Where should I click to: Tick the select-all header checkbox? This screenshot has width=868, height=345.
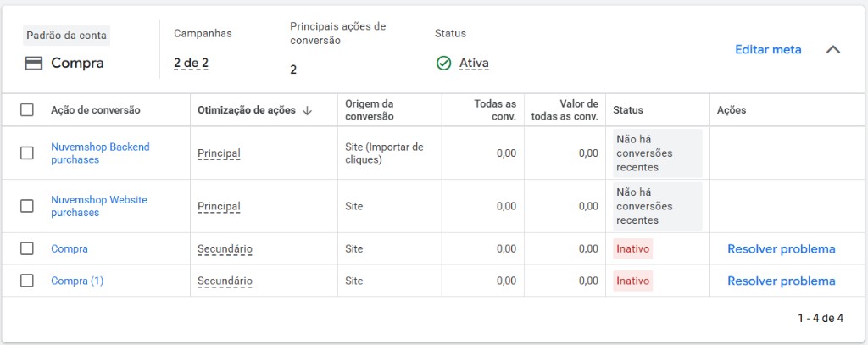click(26, 110)
